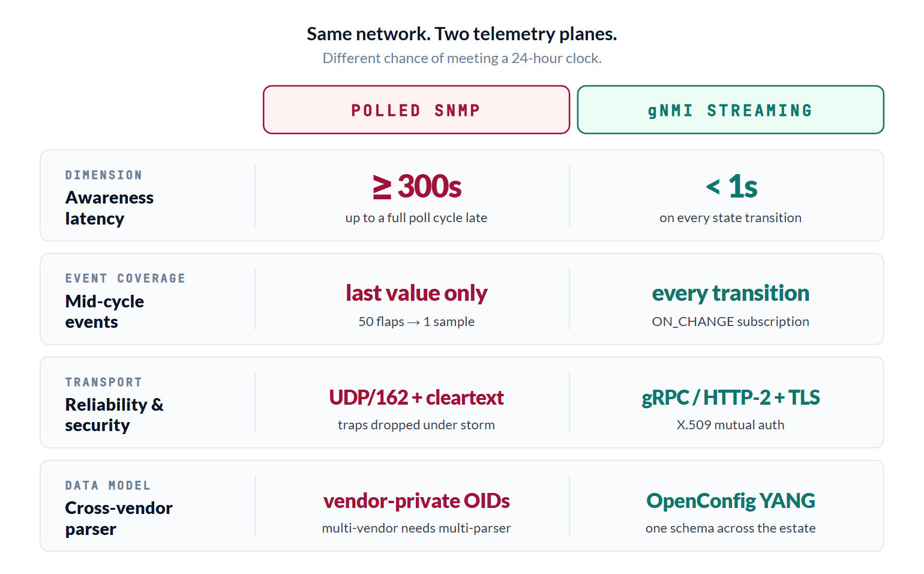Click the < 1s latency value
This screenshot has height=574, width=924.
[x=731, y=186]
